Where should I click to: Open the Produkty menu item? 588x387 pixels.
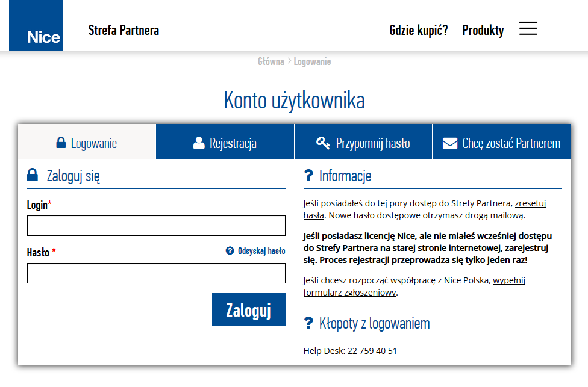point(483,30)
